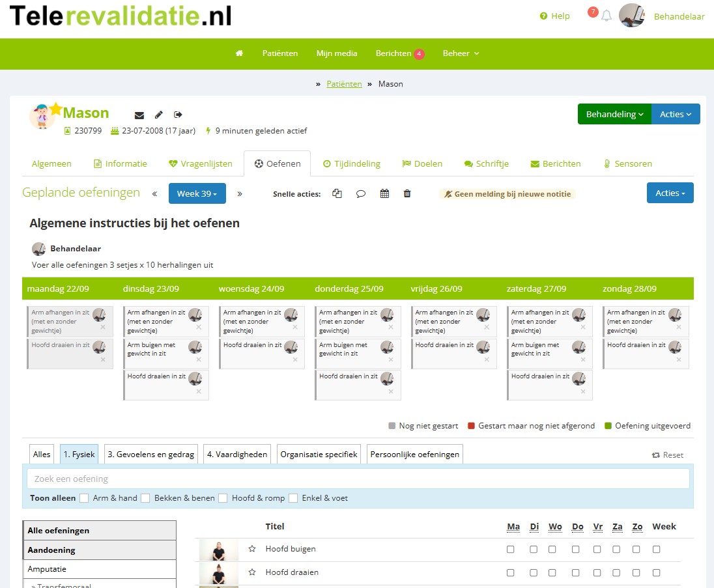714x588 pixels.
Task: Switch to the Tijdindeling tab
Action: [x=351, y=164]
